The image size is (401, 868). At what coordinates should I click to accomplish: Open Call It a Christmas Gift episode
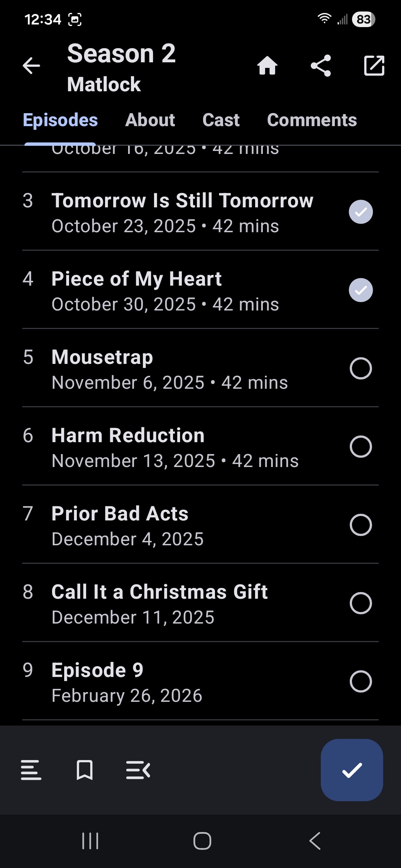pyautogui.click(x=160, y=603)
